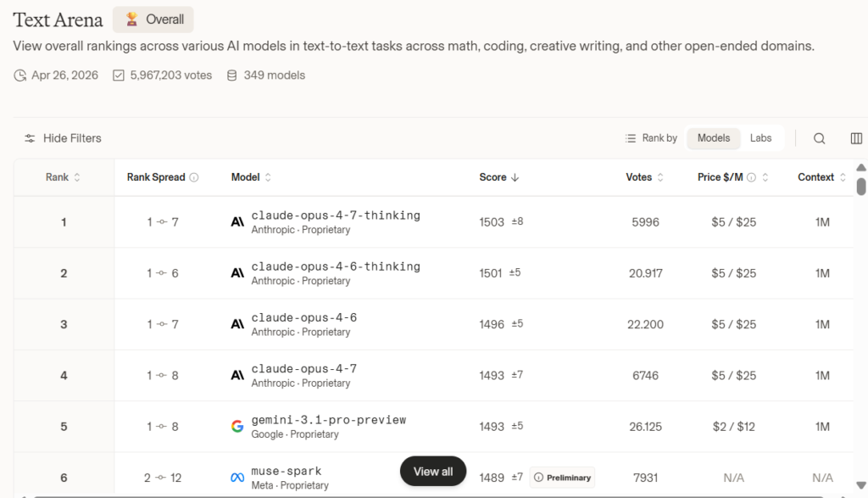
Task: Click Google logo beside gemini-3.1-pro-preview
Action: click(x=237, y=426)
